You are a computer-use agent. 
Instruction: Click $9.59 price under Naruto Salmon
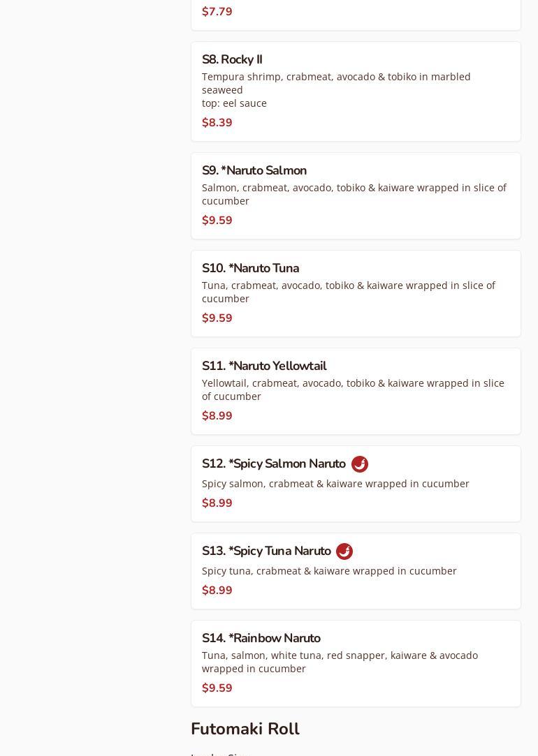(x=217, y=221)
